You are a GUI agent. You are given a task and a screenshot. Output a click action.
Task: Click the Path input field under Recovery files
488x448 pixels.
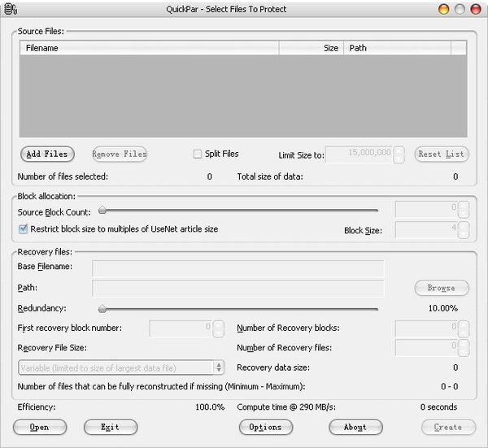pyautogui.click(x=238, y=289)
